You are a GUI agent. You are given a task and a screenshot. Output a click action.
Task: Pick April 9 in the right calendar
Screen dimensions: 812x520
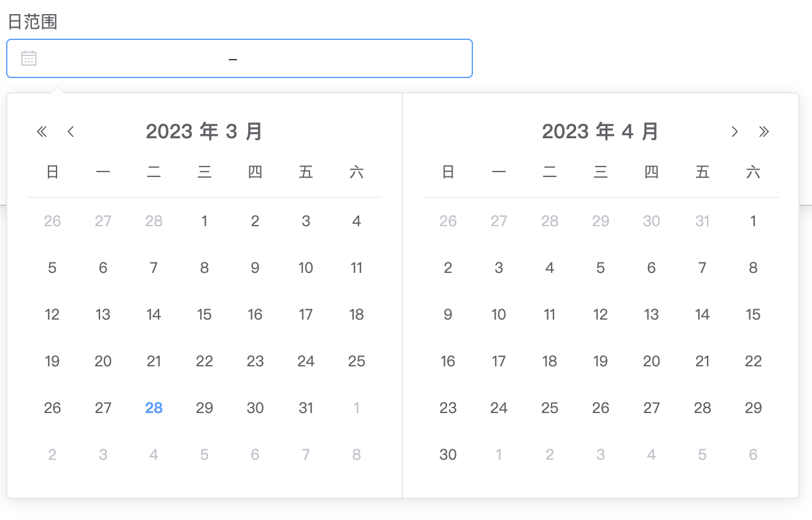coord(448,315)
